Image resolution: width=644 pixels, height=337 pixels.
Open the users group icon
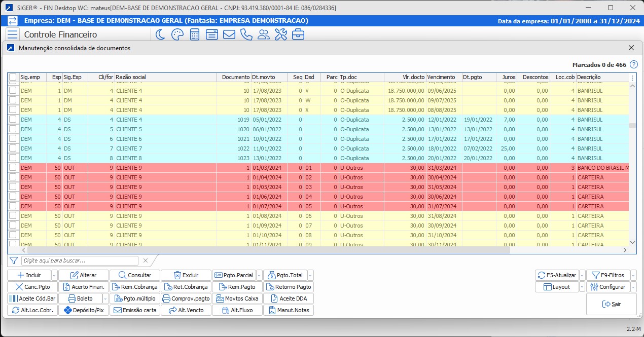tap(264, 34)
